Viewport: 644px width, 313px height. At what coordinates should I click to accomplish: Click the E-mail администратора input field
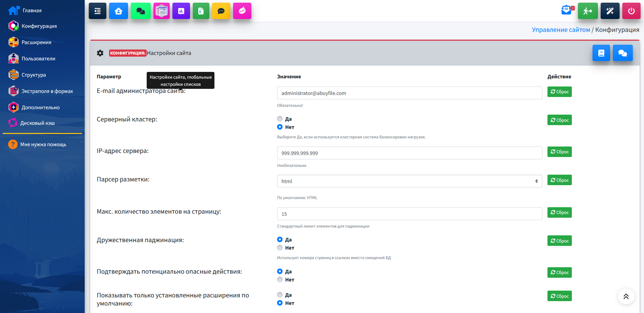(x=409, y=93)
